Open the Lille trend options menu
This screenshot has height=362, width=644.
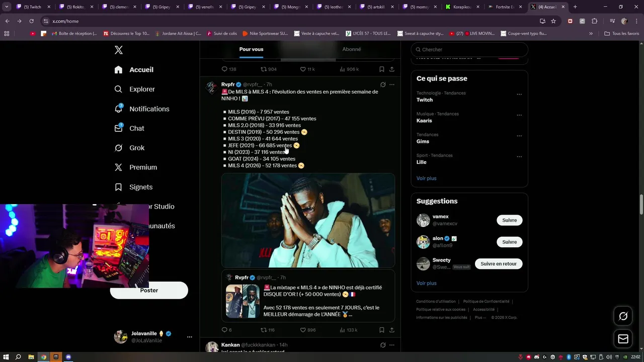click(519, 157)
